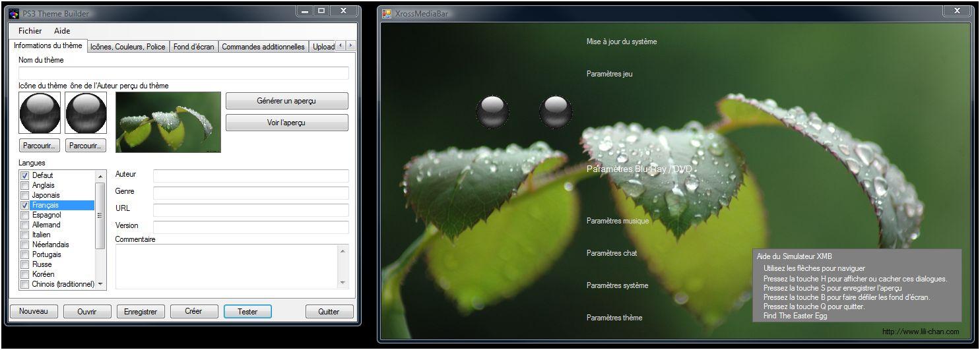Switch to Commandes additionnelles tab

pyautogui.click(x=263, y=47)
